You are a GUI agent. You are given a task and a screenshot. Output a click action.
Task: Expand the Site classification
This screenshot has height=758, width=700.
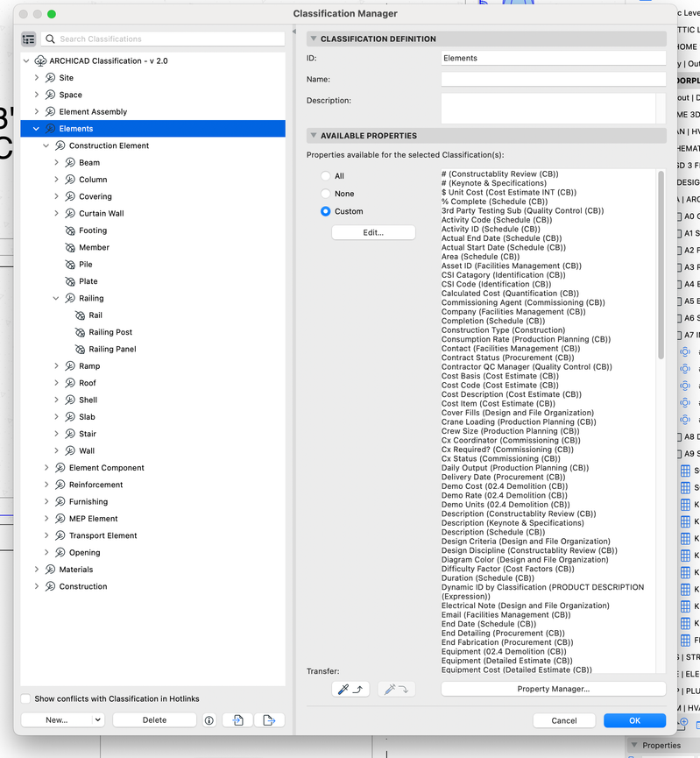click(37, 78)
